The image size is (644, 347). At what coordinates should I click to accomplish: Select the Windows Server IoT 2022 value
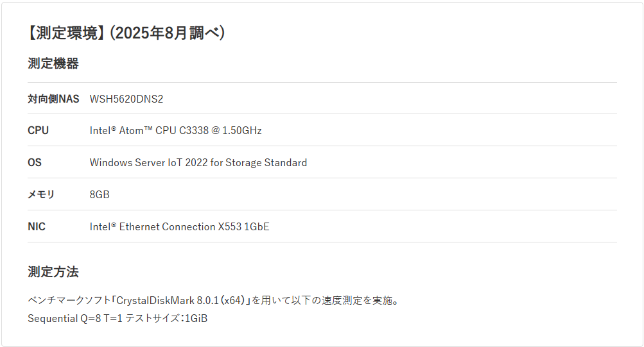point(198,163)
